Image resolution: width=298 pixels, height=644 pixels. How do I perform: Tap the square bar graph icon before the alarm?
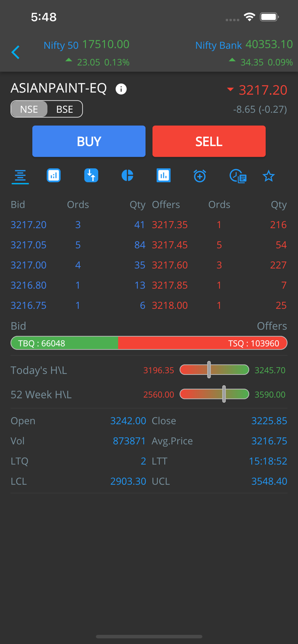coord(163,176)
